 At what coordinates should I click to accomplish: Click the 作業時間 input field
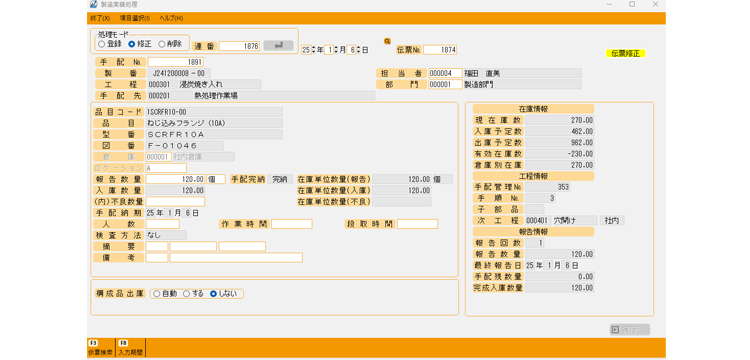coord(292,224)
